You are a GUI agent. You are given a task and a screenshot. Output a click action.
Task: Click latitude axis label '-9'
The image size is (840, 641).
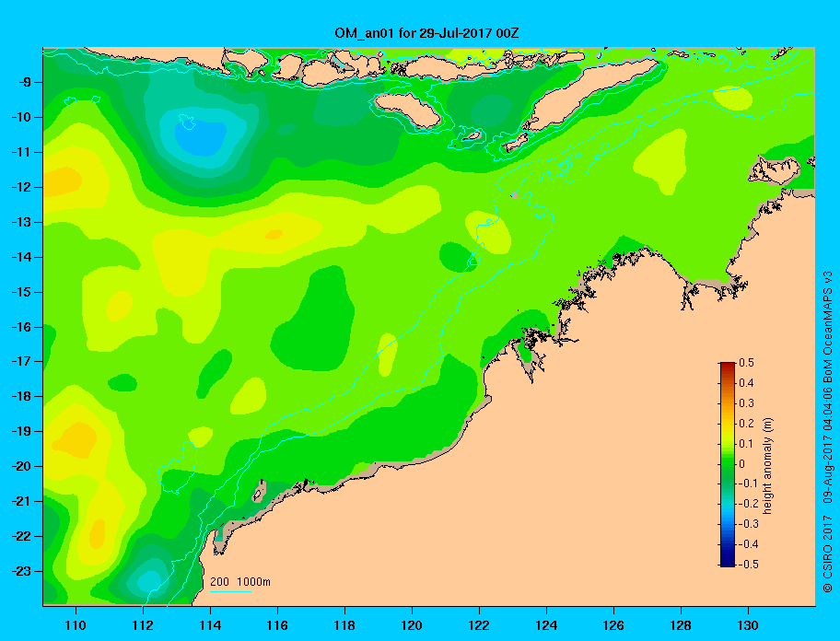(x=25, y=83)
